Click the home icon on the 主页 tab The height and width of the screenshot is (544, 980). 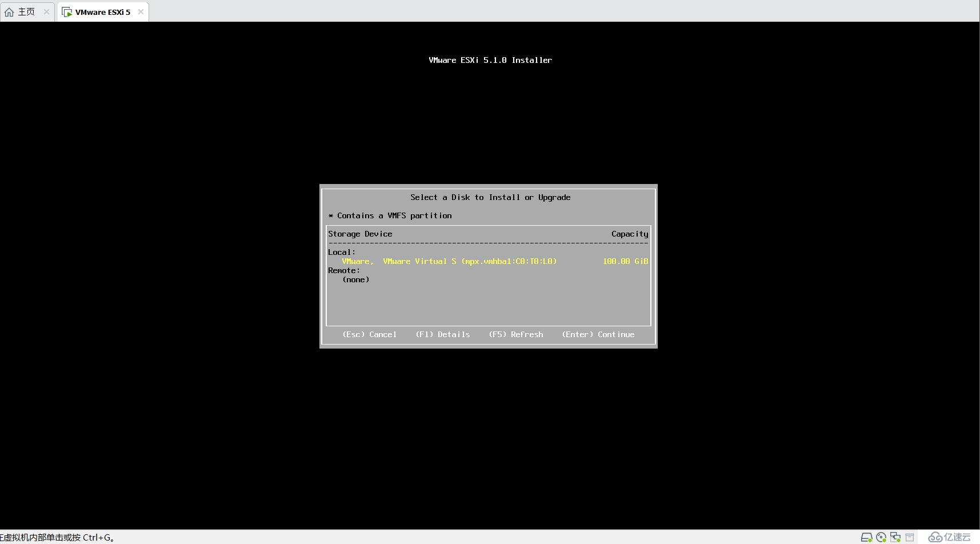pyautogui.click(x=9, y=12)
